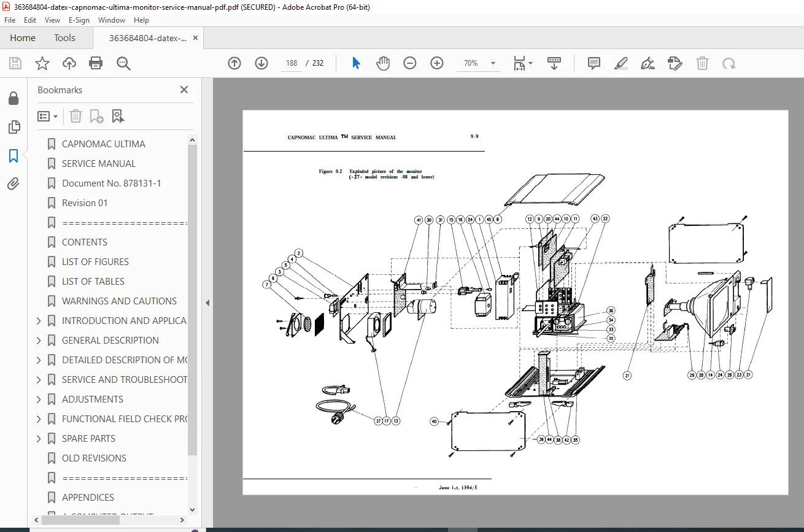Open the Find text magnifier tool
Screen dimensions: 804x532
[123, 63]
